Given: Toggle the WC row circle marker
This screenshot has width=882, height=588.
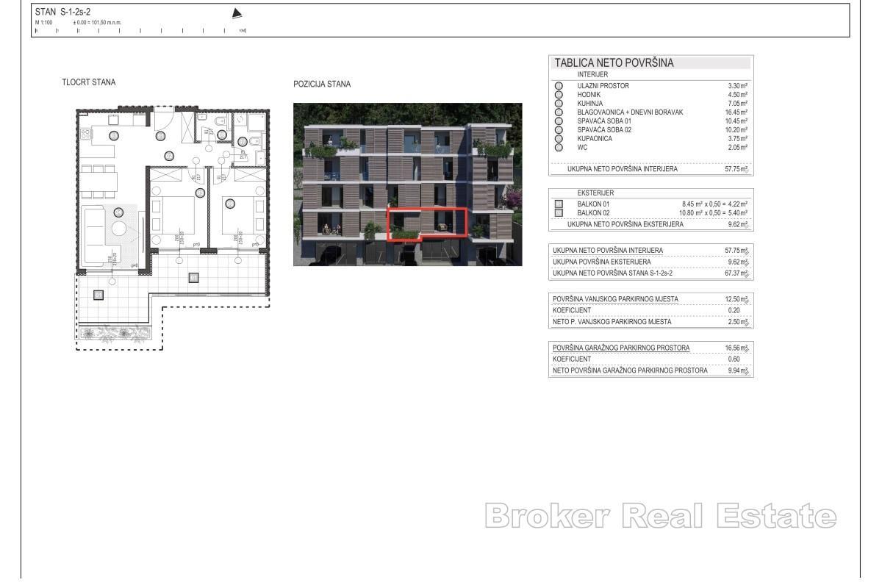Looking at the screenshot, I should click(x=559, y=146).
